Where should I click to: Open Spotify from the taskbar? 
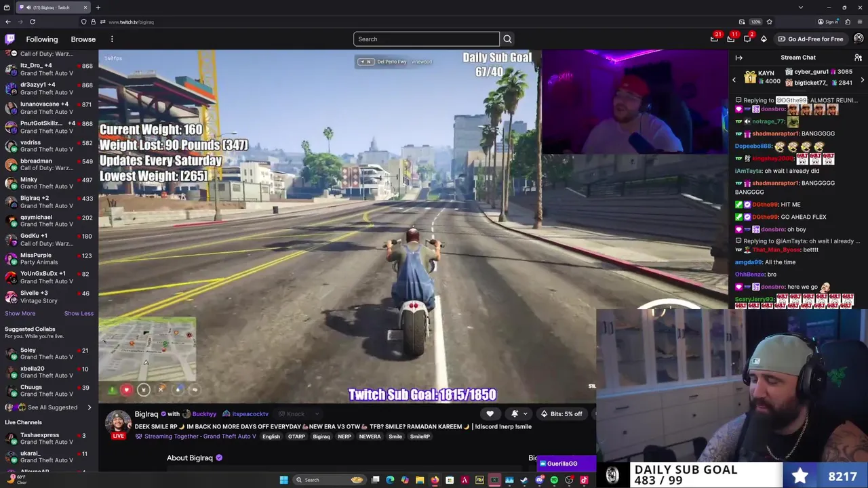[554, 480]
